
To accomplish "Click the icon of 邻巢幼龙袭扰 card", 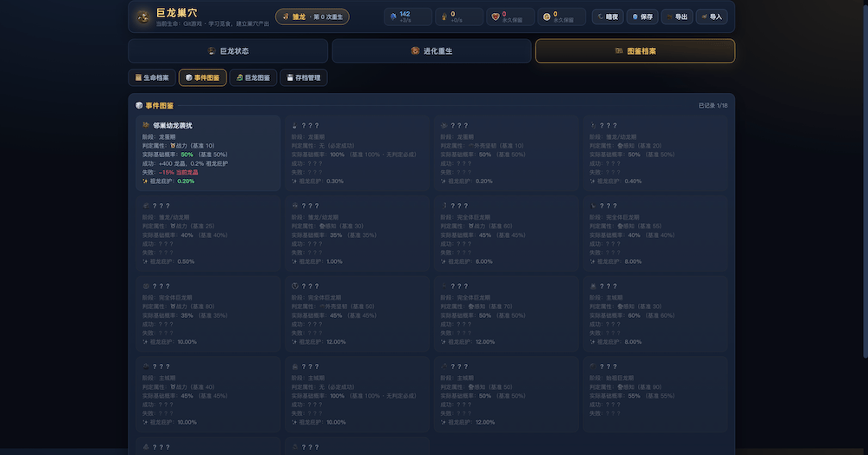I will (146, 125).
